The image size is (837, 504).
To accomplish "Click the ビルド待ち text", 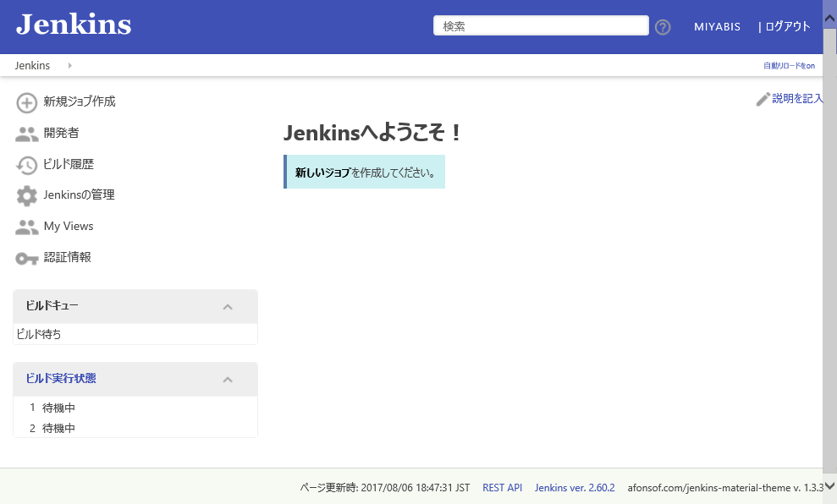I will pyautogui.click(x=38, y=334).
